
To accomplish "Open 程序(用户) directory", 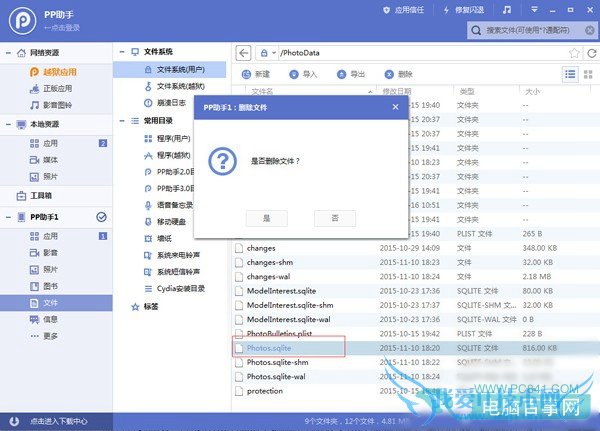I will [x=167, y=138].
